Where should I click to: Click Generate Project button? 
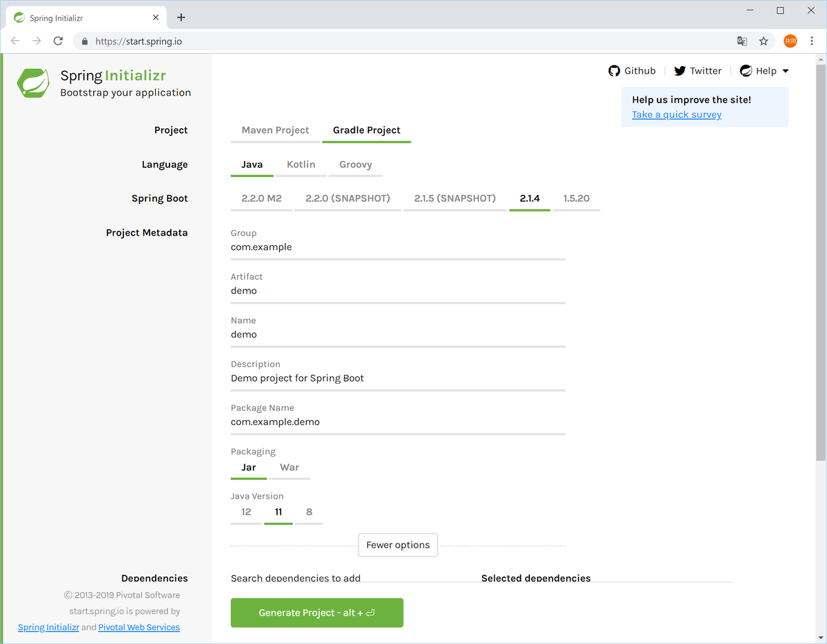pos(317,613)
